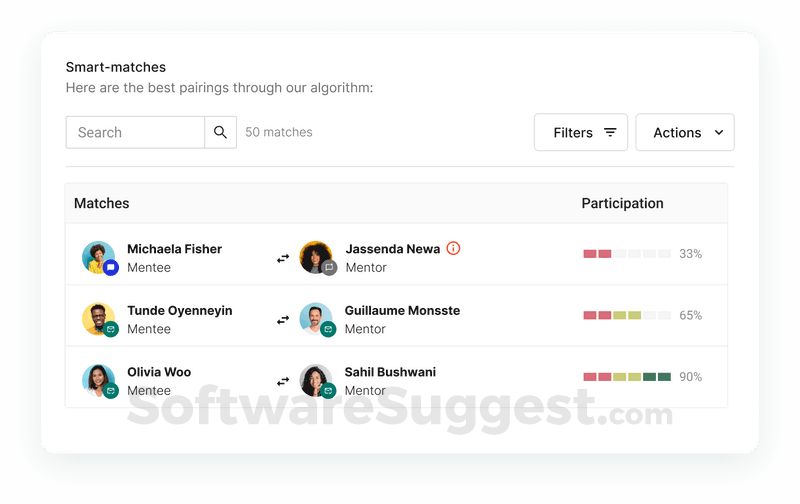This screenshot has height=504, width=800.
Task: Focus the Search text field
Action: pos(135,132)
